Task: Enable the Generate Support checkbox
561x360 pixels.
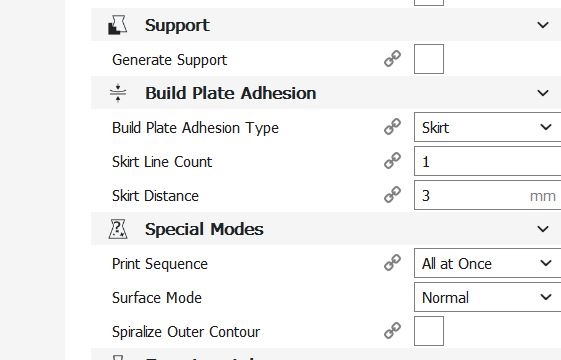Action: pos(429,59)
